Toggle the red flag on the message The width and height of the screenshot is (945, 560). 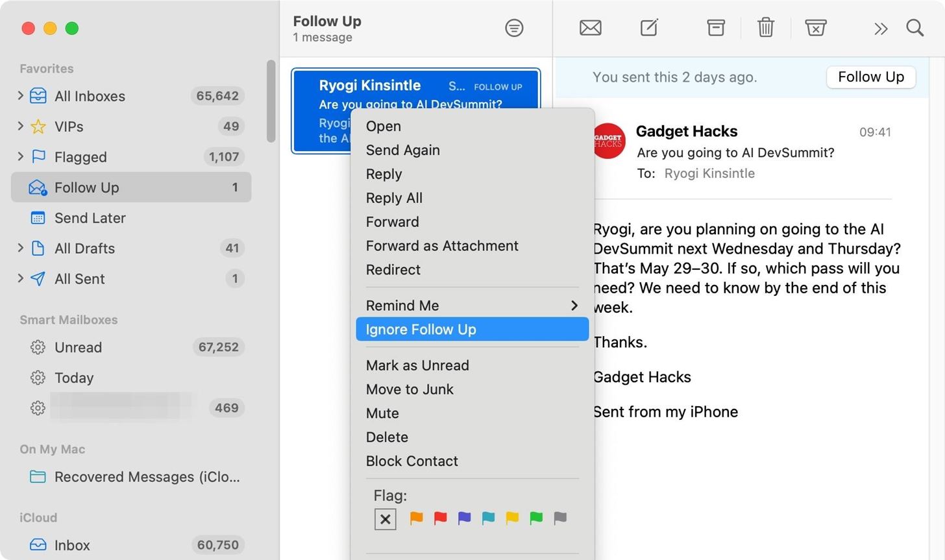coord(440,518)
